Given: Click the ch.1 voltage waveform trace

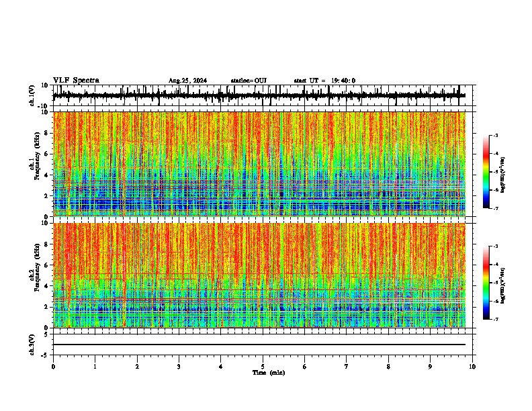Looking at the screenshot, I should click(x=259, y=95).
